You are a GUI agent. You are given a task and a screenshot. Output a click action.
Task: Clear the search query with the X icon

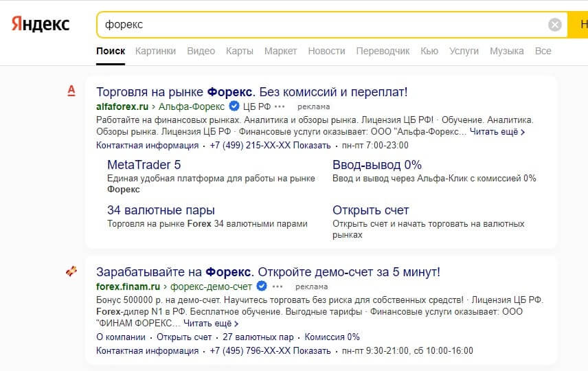[554, 25]
